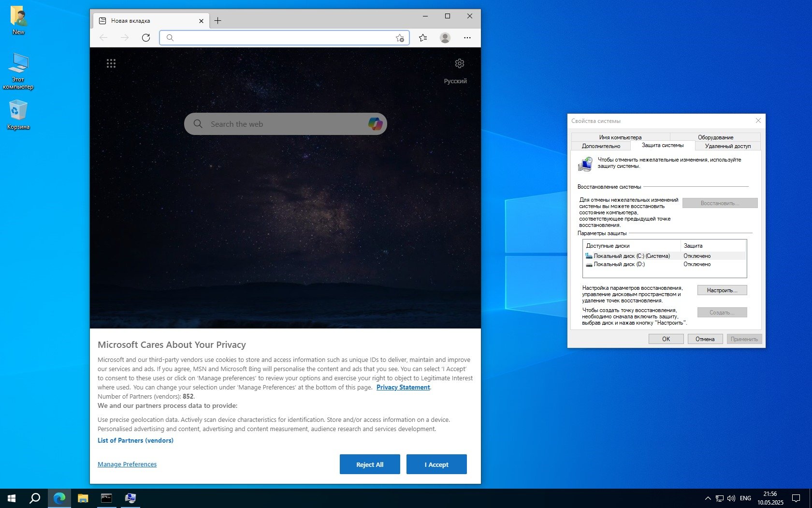Image resolution: width=812 pixels, height=508 pixels.
Task: Select Локальный диск (D:) in the list
Action: point(619,265)
